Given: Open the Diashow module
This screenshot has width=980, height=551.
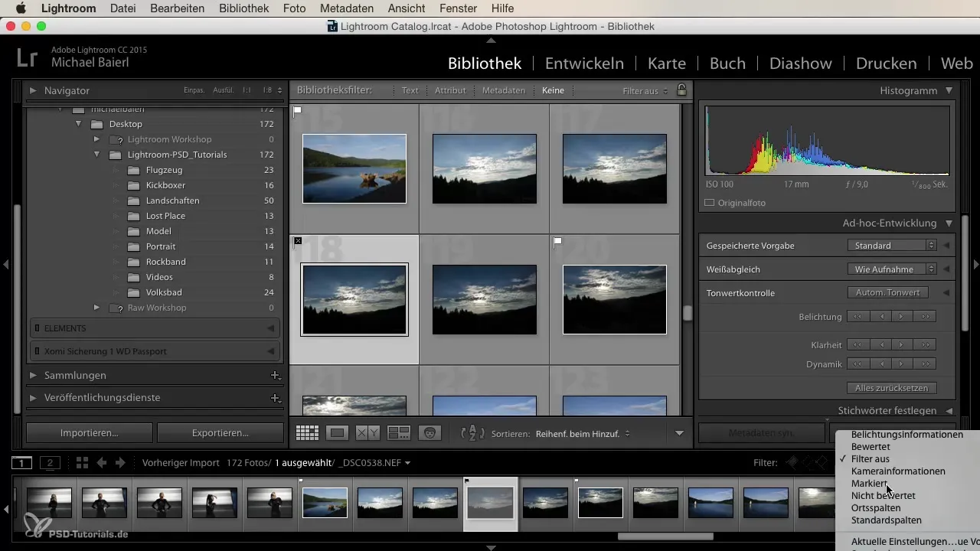Looking at the screenshot, I should click(802, 64).
